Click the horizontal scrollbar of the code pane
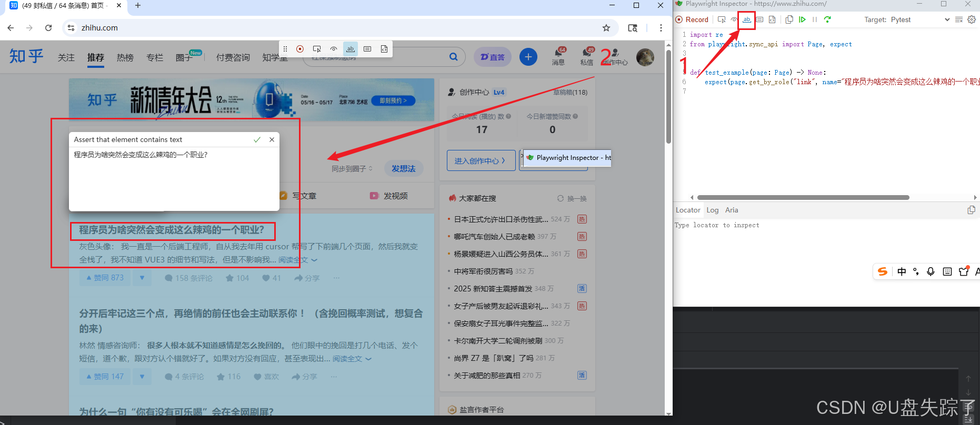Screen dimensions: 980x425 coord(803,197)
